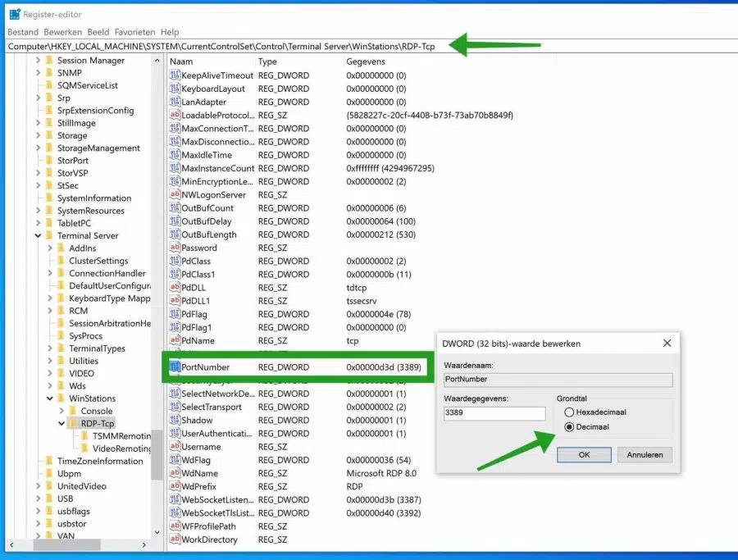Expand the AddIns tree node

click(x=50, y=248)
